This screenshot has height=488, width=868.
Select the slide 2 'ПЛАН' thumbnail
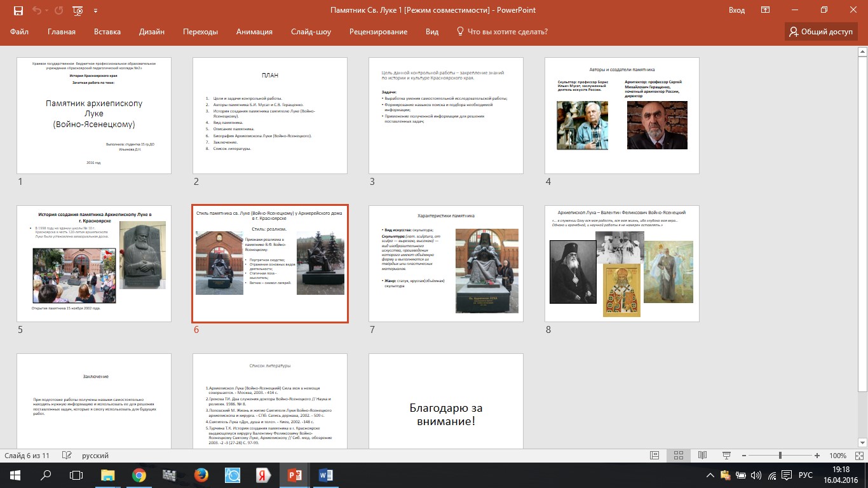pos(270,116)
